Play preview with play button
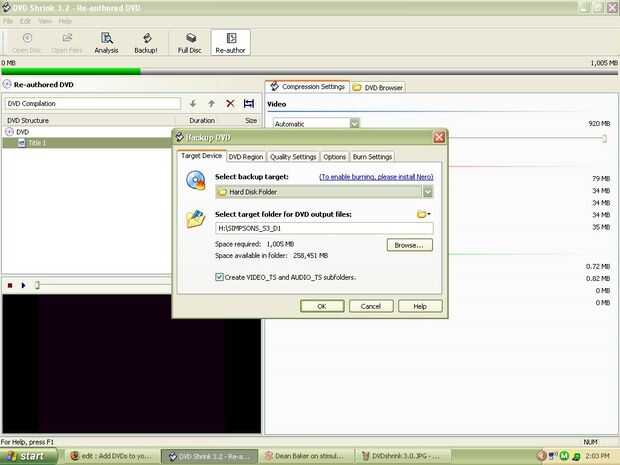 (23, 285)
